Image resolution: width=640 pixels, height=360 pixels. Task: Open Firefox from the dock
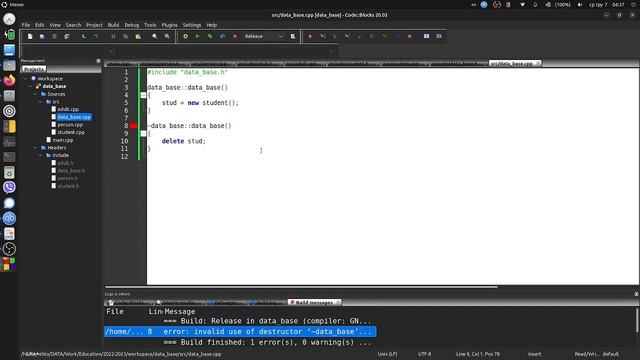point(9,80)
